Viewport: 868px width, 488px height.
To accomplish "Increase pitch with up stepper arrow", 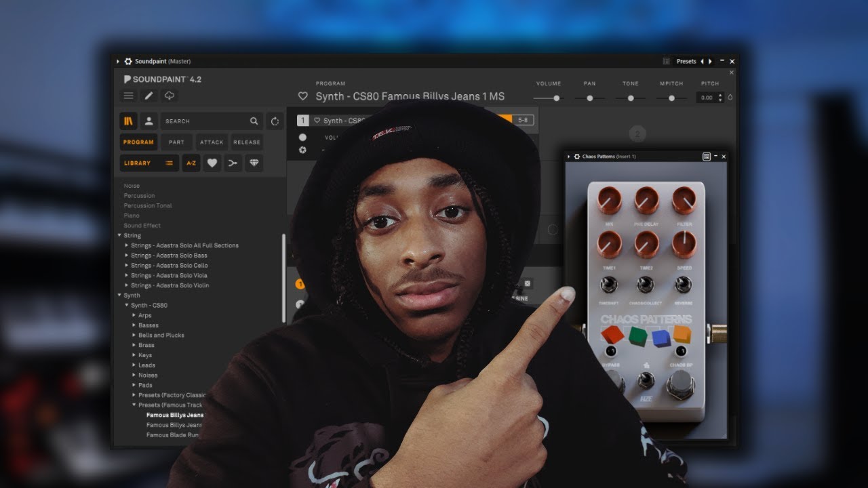I will coord(720,95).
